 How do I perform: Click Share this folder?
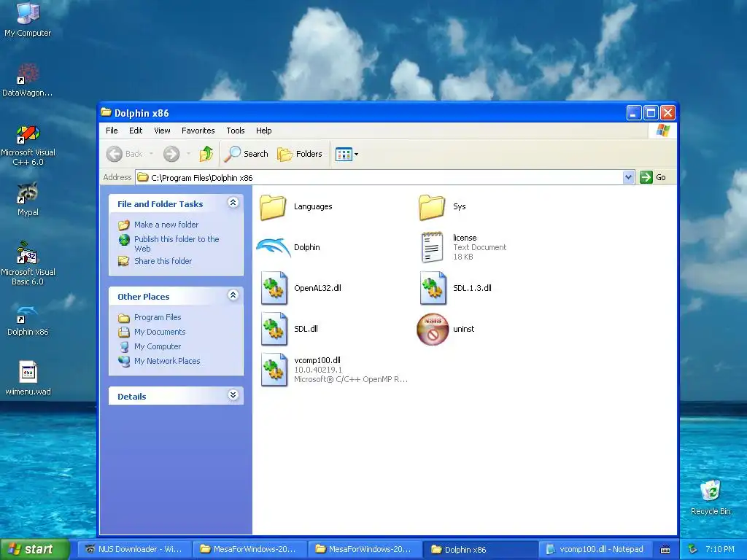tap(163, 261)
